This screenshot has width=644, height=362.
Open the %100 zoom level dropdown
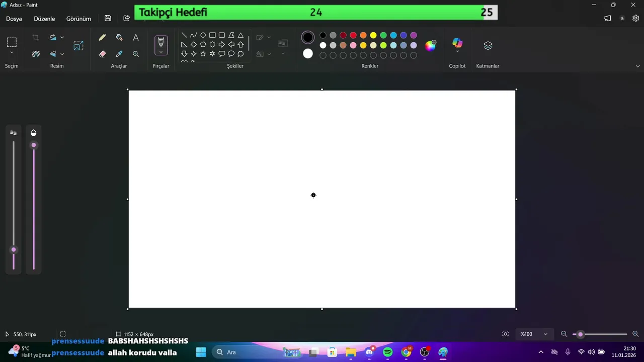click(534, 334)
